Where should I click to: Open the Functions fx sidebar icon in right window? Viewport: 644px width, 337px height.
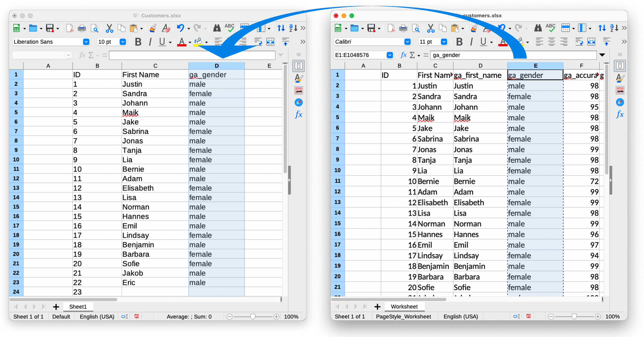pos(620,114)
